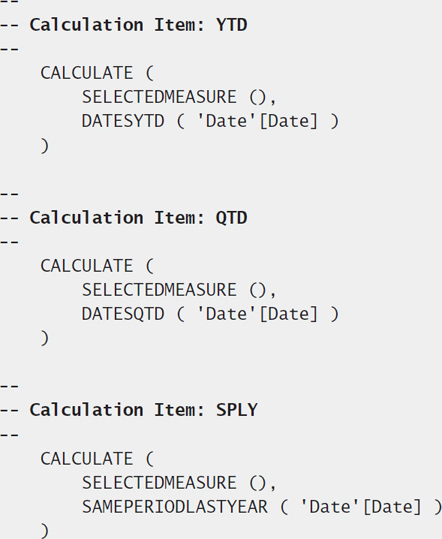Click the DATESYTD function name

[123, 121]
